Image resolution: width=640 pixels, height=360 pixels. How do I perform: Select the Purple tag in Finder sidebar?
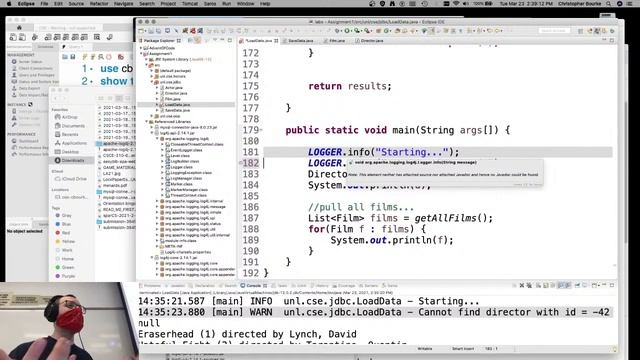tap(65, 276)
